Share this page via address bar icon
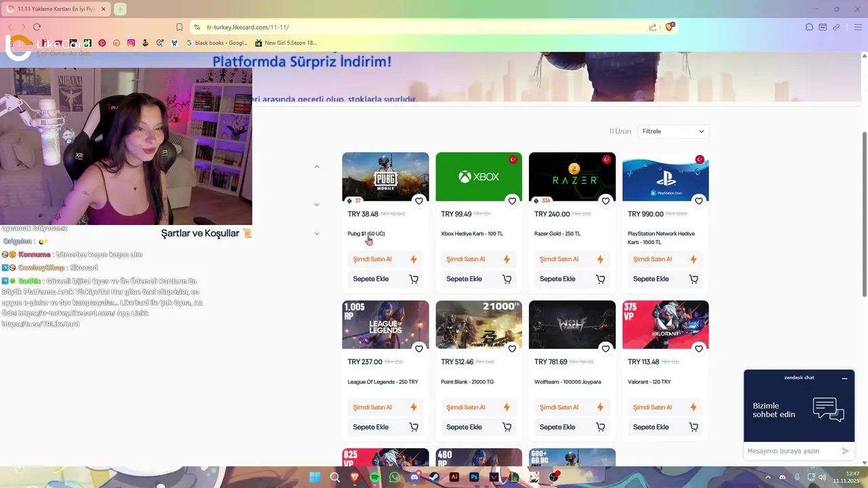 click(652, 27)
